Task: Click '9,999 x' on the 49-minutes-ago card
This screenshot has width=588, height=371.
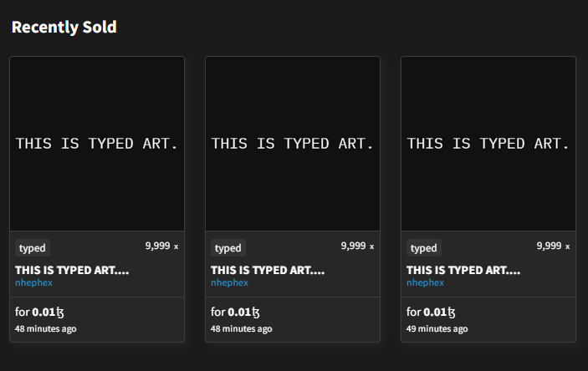Action: coord(553,246)
